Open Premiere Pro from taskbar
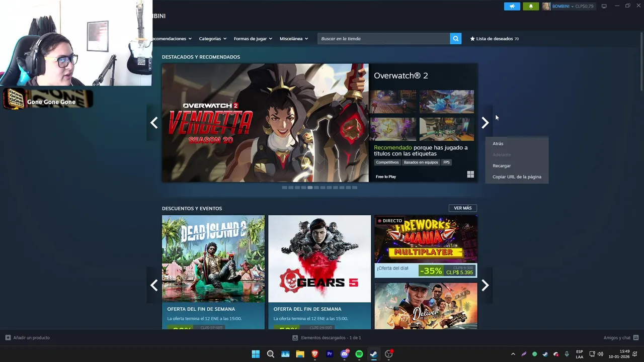 point(330,354)
